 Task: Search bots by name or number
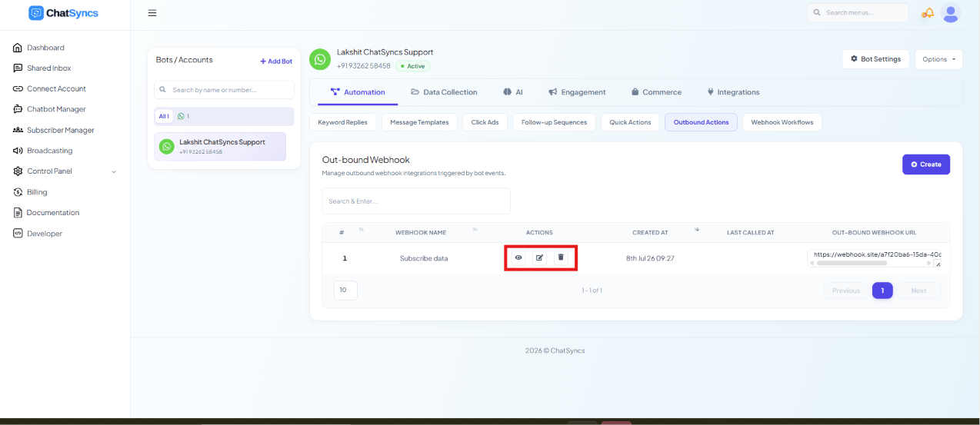224,90
